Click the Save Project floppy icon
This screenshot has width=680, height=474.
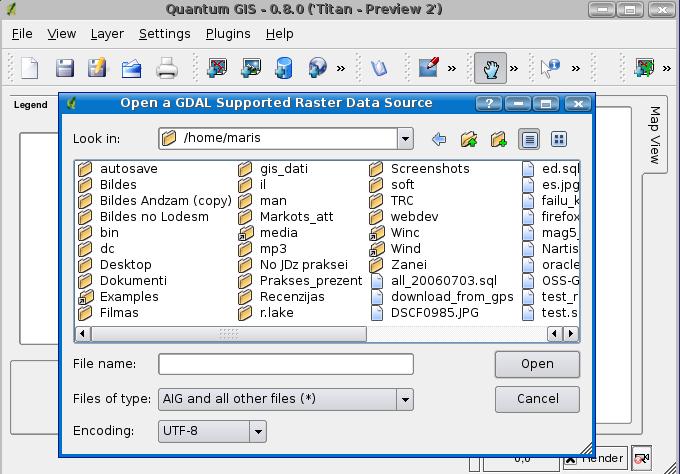pos(65,68)
